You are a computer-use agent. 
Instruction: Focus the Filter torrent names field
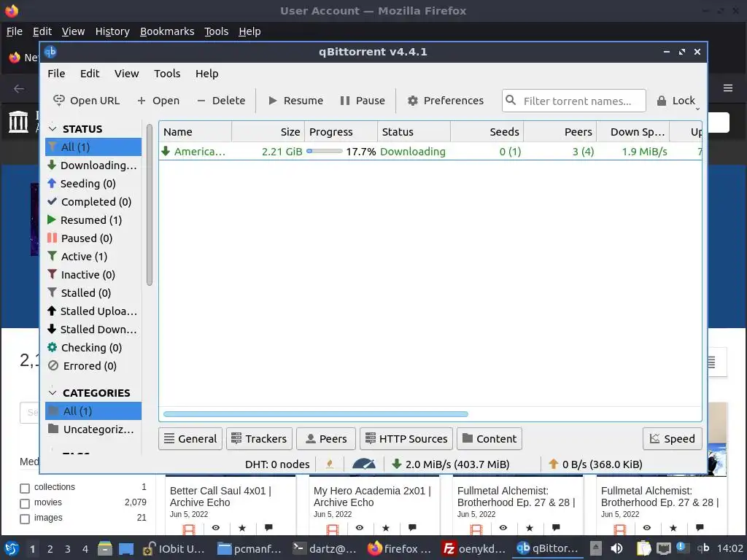[x=574, y=101]
